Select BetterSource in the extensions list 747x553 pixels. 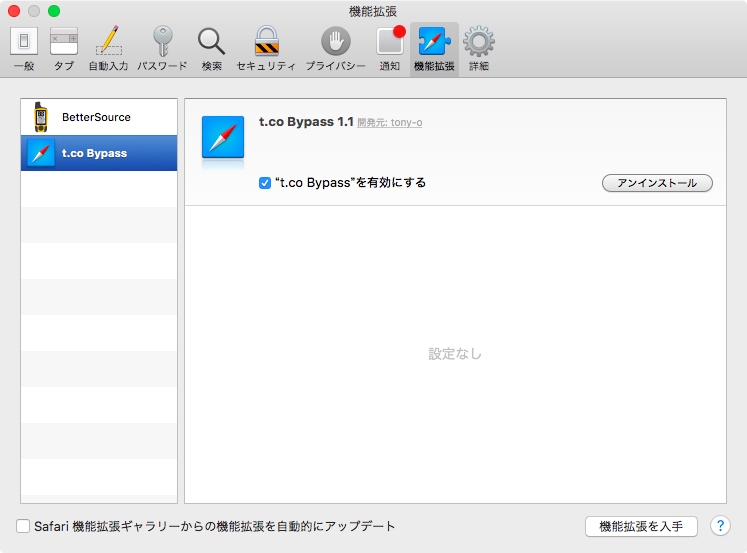tap(98, 117)
